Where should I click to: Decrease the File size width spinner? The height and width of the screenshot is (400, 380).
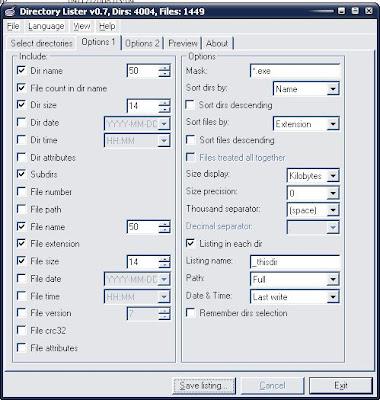pos(164,266)
